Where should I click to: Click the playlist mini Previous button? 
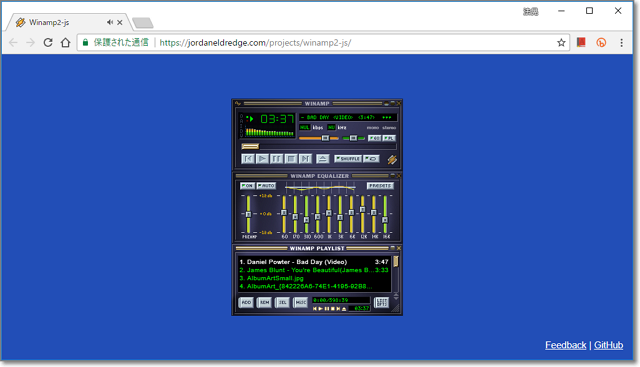pyautogui.click(x=315, y=309)
